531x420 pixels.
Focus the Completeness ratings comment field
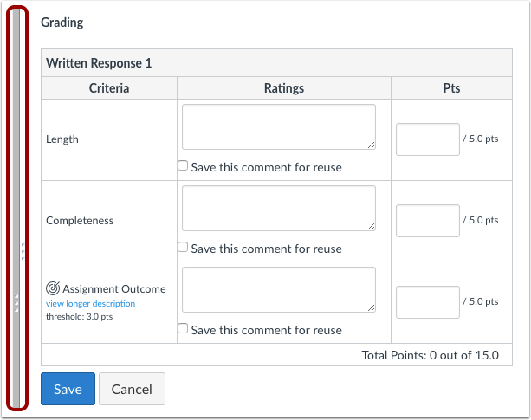pyautogui.click(x=278, y=209)
